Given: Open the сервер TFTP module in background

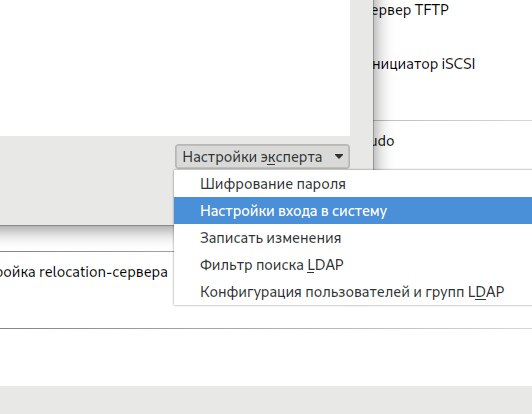Looking at the screenshot, I should pyautogui.click(x=411, y=10).
